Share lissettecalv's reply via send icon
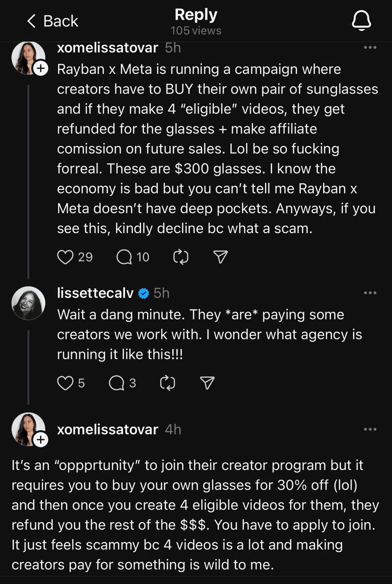This screenshot has height=584, width=392. pos(208,383)
